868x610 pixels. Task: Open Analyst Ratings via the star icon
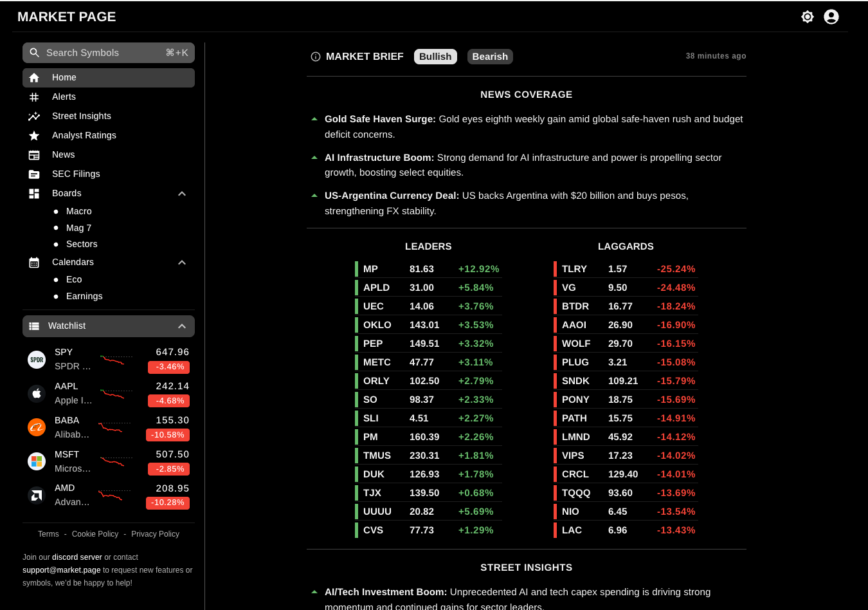[34, 135]
